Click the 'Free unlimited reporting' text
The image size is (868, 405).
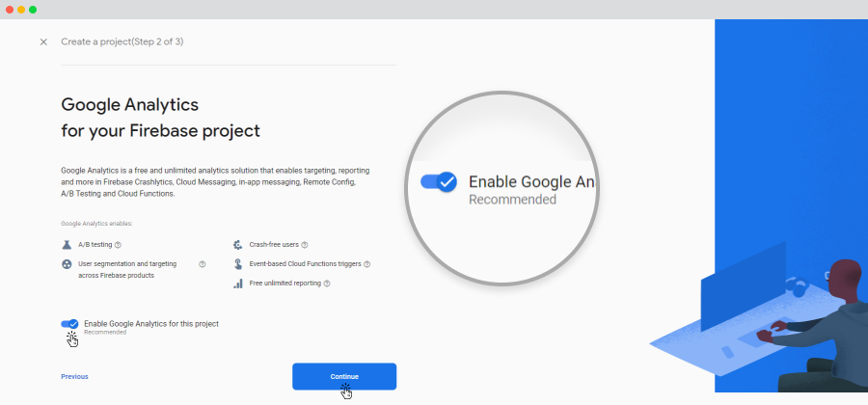[285, 283]
